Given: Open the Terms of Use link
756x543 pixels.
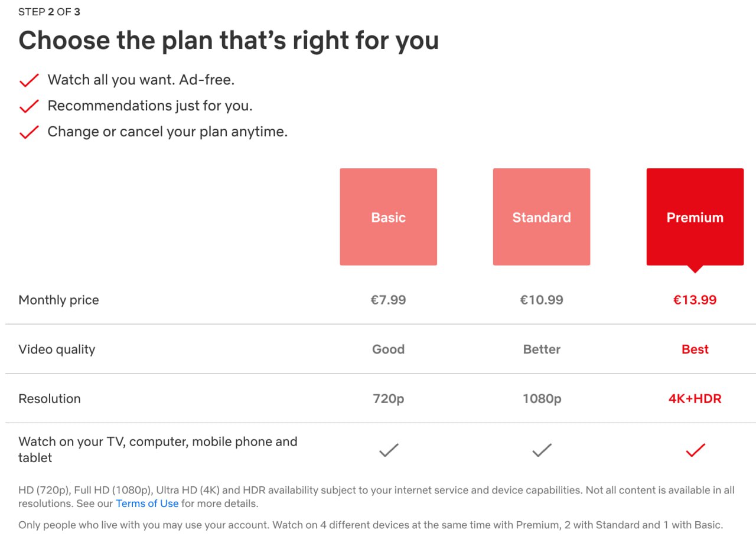Looking at the screenshot, I should [x=147, y=503].
